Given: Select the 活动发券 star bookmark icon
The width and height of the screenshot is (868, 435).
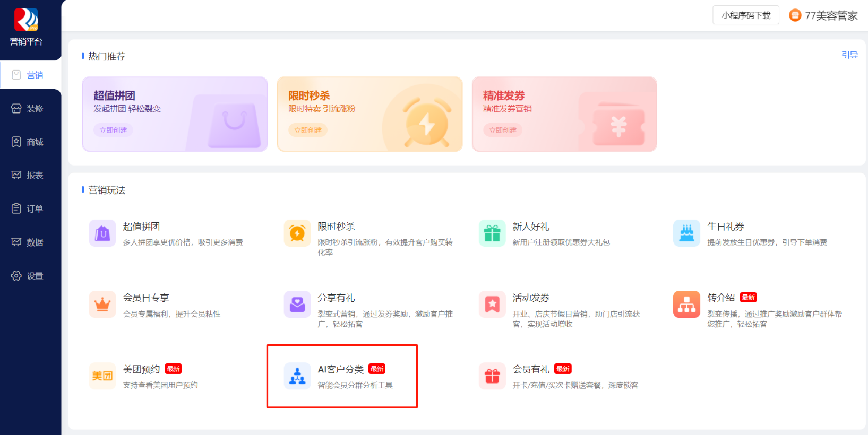Looking at the screenshot, I should [492, 304].
